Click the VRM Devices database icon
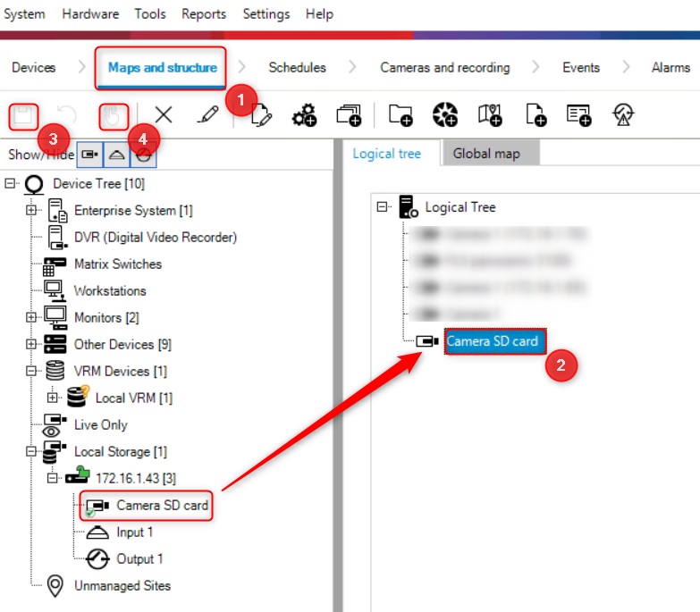The image size is (700, 612). [x=55, y=371]
